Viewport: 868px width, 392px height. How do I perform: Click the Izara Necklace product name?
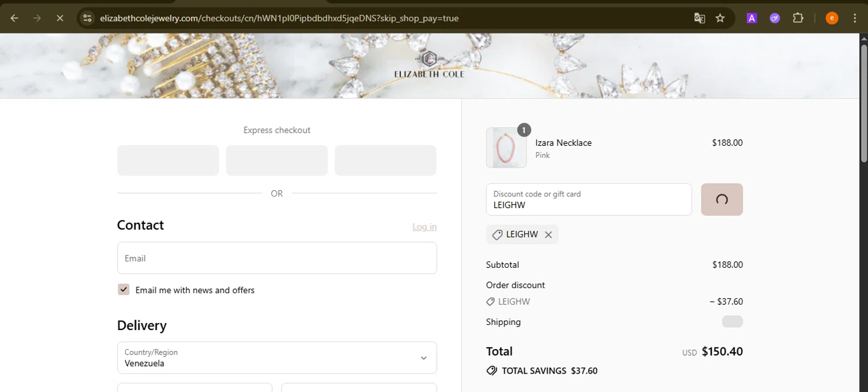click(563, 143)
